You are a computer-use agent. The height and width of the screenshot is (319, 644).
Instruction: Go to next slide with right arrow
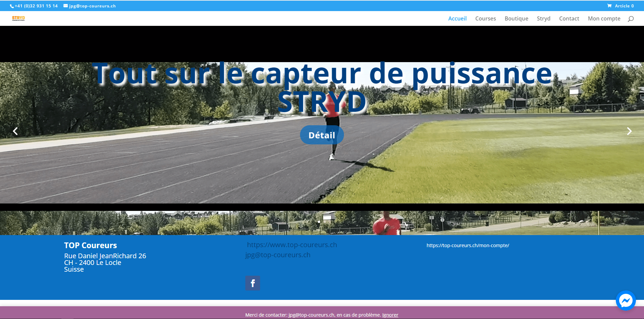click(629, 131)
